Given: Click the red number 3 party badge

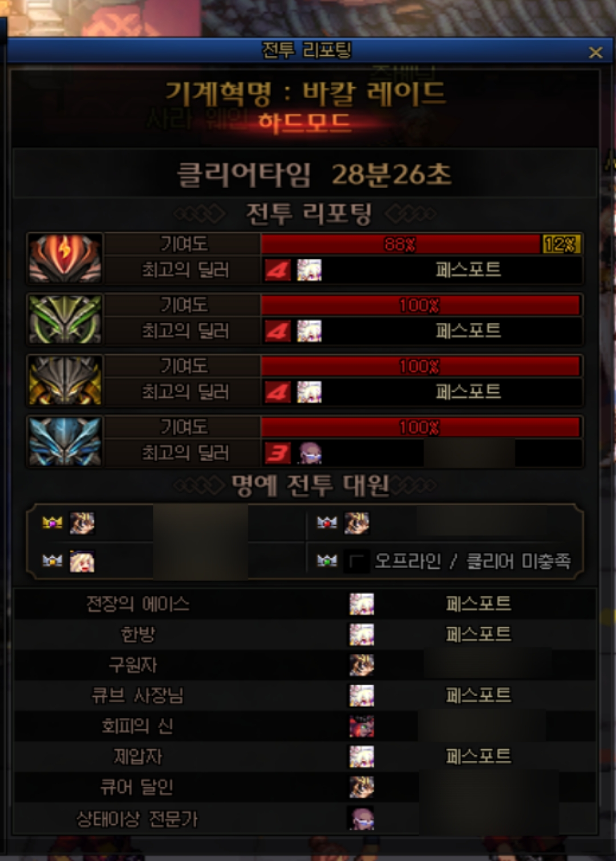Looking at the screenshot, I should tap(278, 453).
